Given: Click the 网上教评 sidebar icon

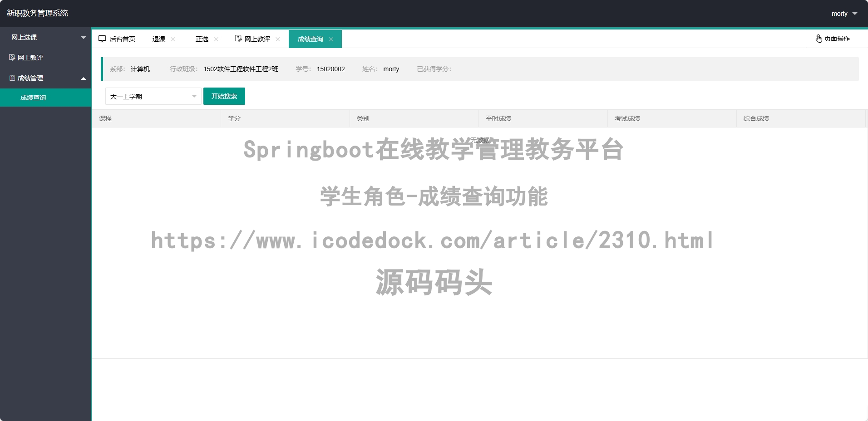Looking at the screenshot, I should [12, 58].
